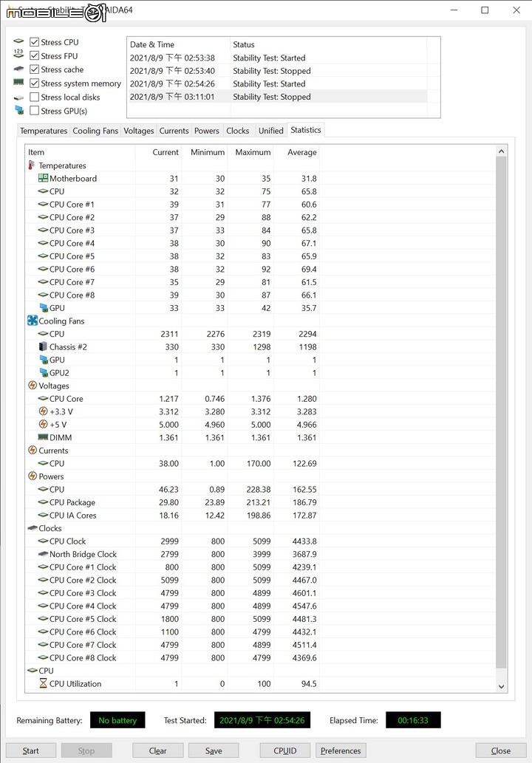Click the Stress GPU(s) monitor icon

(19, 110)
